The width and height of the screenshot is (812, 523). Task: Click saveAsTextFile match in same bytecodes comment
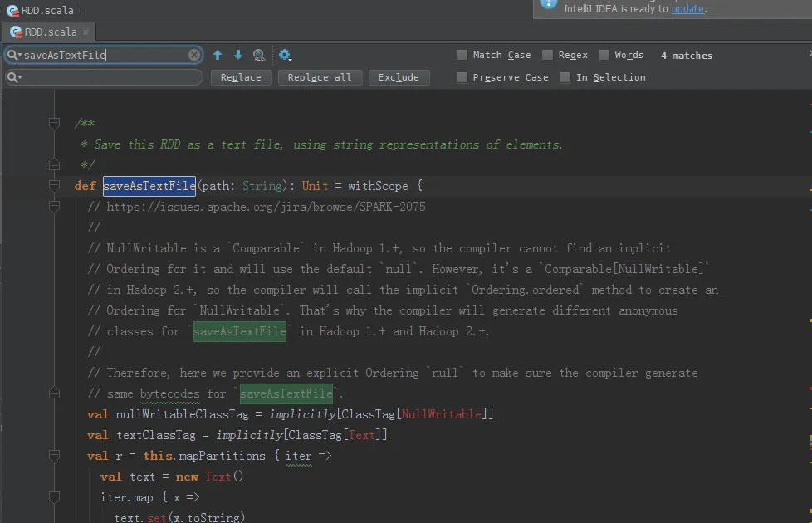286,393
